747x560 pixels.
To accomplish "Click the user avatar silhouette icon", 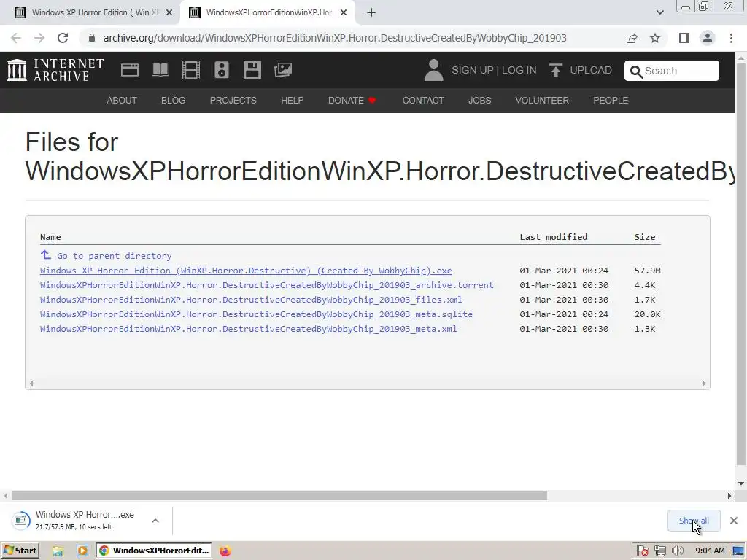I will pos(433,70).
